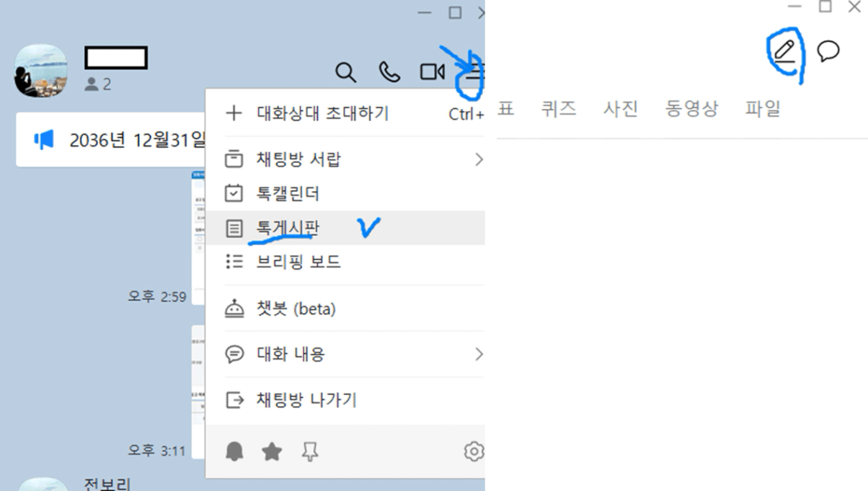Click the pencil icon to write a post
This screenshot has height=491, width=868.
(784, 52)
